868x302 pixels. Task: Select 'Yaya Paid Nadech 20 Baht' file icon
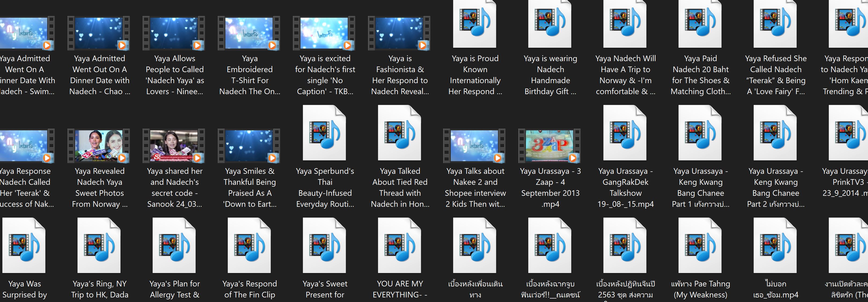[700, 24]
